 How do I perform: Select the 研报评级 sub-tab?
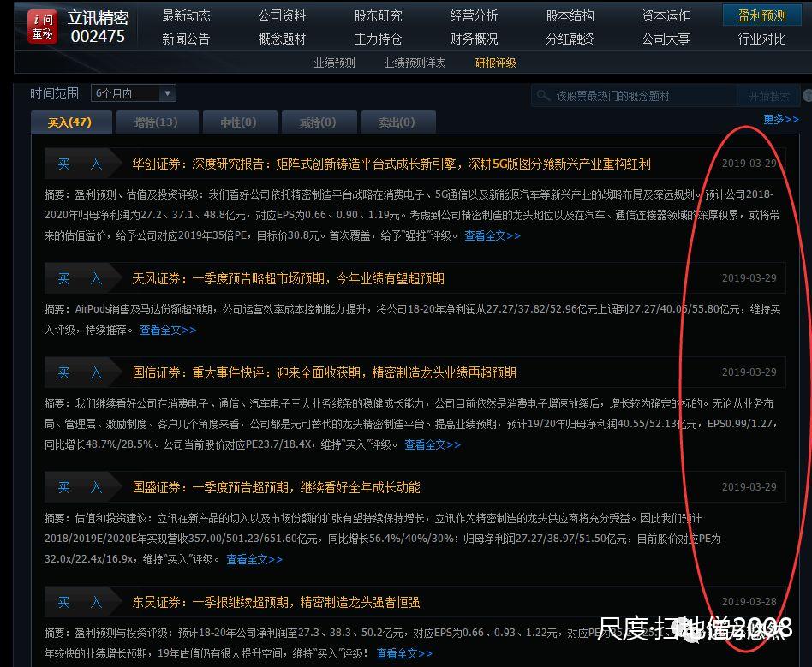[x=496, y=63]
